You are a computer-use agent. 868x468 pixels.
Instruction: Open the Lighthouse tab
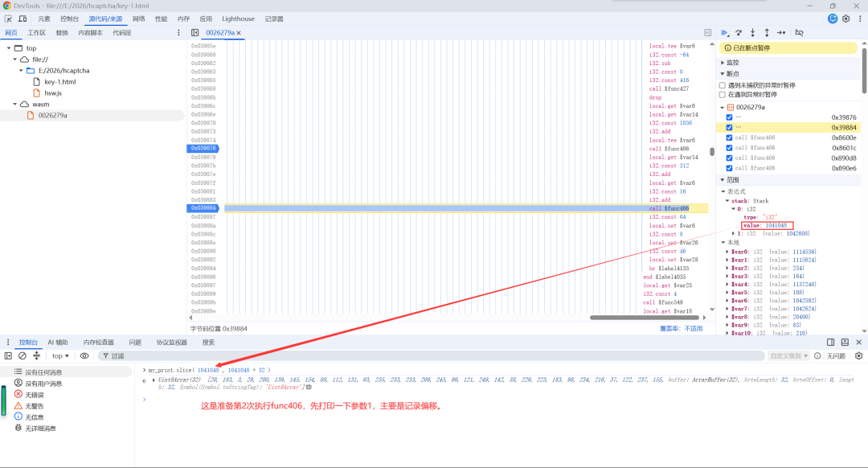238,18
